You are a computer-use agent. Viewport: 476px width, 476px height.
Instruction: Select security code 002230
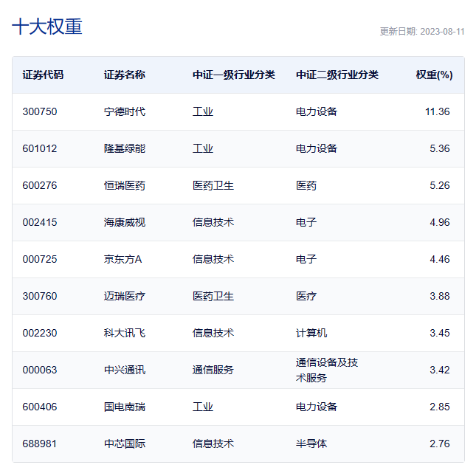point(40,333)
